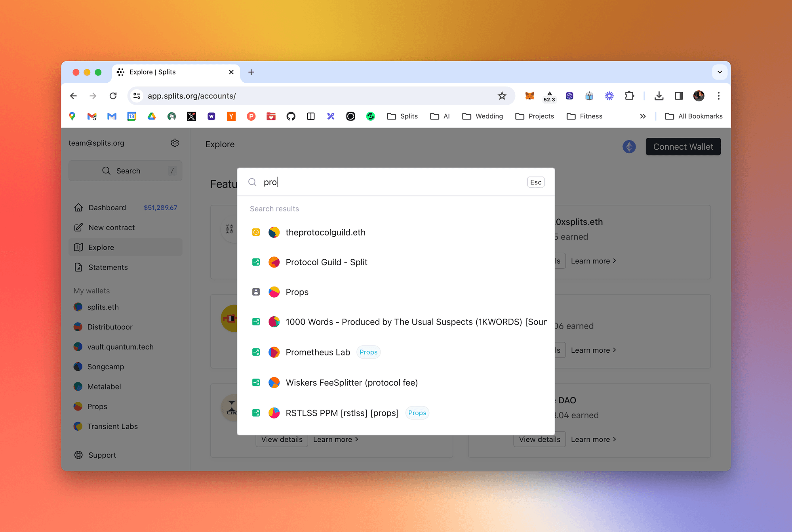
Task: Open Support section
Action: coord(102,455)
